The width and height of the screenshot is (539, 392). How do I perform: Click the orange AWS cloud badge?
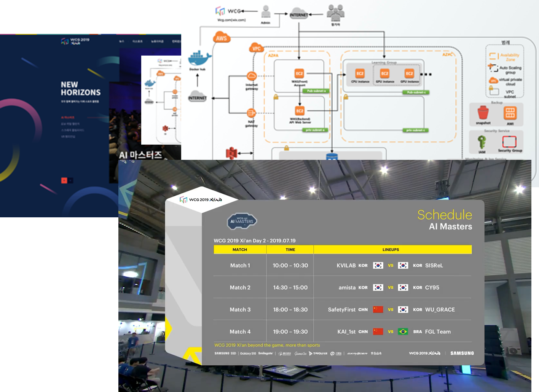[x=221, y=37]
